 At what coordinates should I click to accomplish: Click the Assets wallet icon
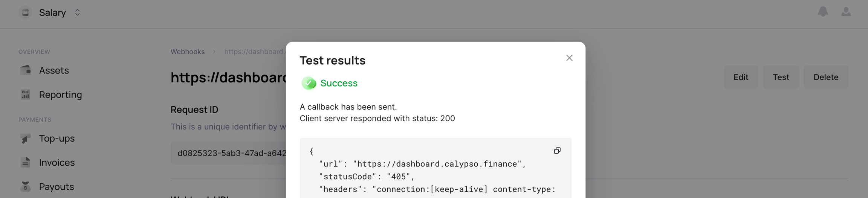click(25, 70)
